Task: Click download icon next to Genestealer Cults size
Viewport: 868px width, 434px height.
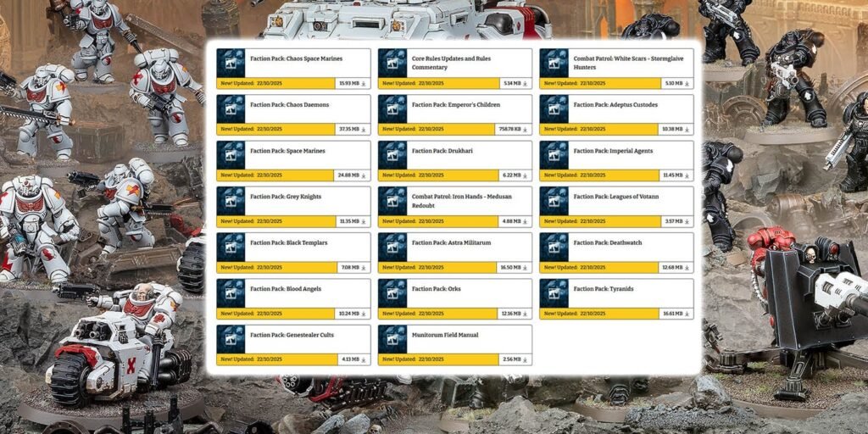Action: (364, 359)
